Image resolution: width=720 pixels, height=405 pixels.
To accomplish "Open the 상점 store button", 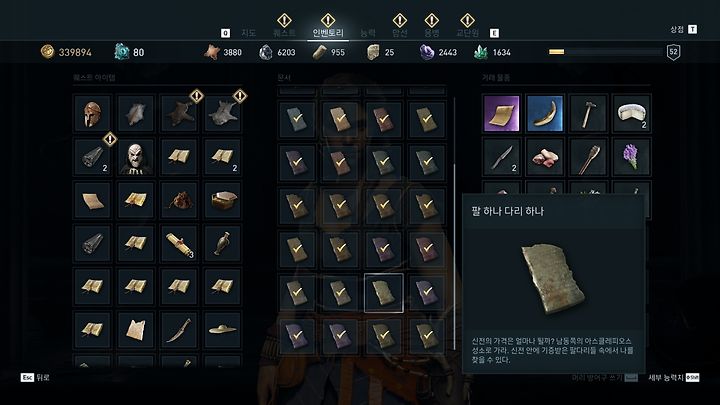I will tap(683, 29).
